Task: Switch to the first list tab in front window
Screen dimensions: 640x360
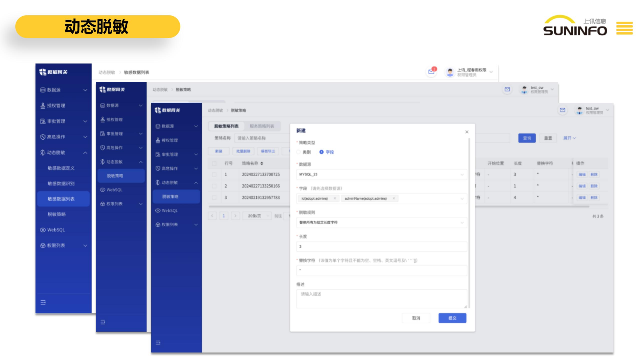Action: (x=226, y=126)
